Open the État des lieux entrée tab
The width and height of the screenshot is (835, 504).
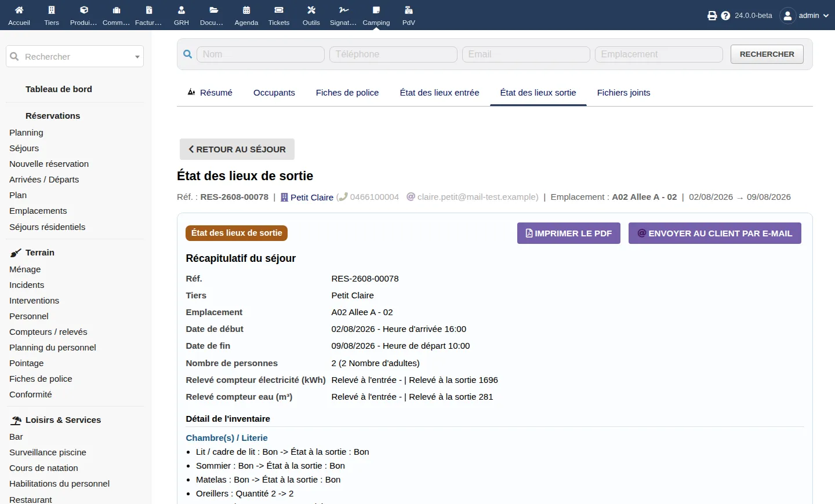pyautogui.click(x=440, y=93)
